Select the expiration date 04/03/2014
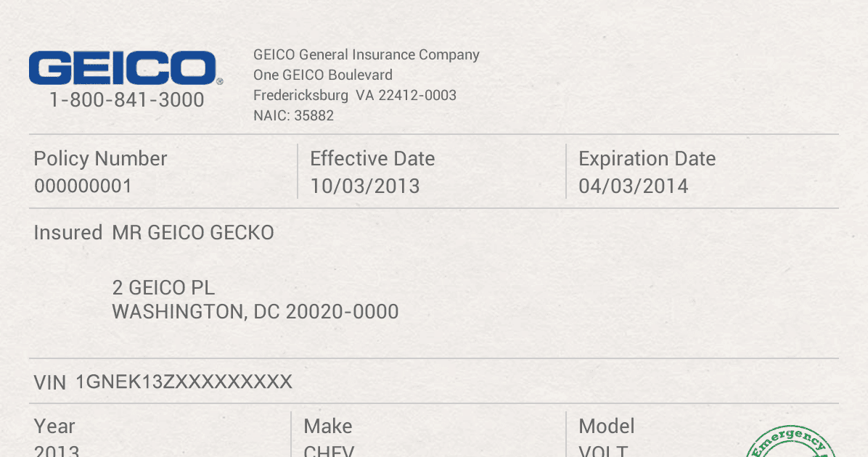This screenshot has width=868, height=457. (633, 186)
